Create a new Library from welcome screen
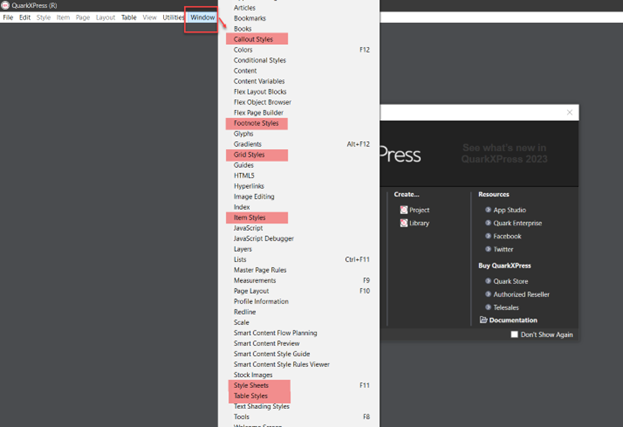The width and height of the screenshot is (623, 427). tap(419, 223)
